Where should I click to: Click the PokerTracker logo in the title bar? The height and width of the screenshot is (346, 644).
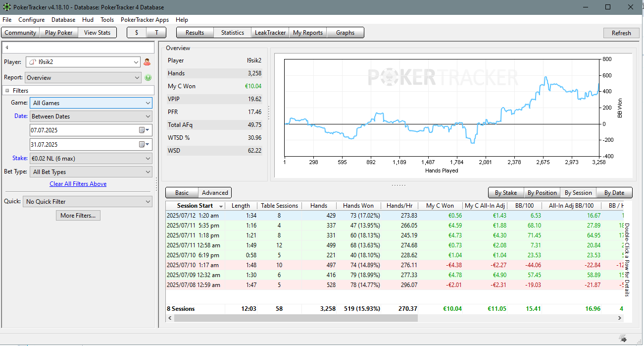click(6, 7)
